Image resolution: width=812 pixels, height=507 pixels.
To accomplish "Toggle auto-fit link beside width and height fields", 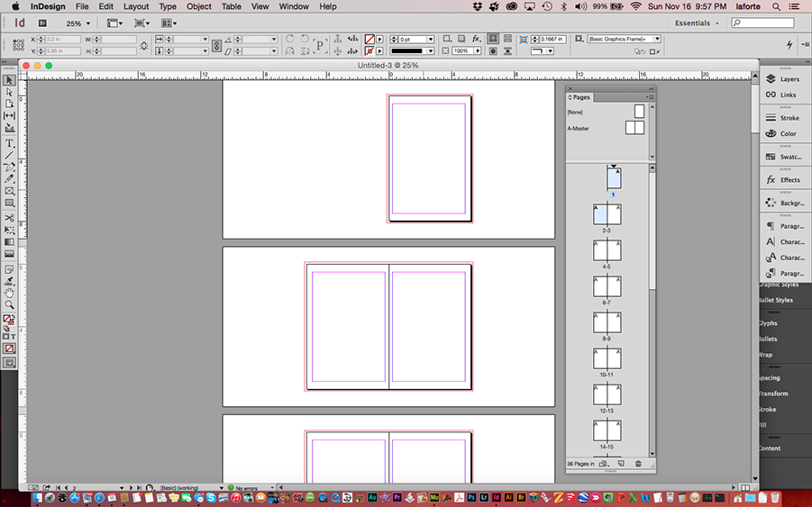I will 144,46.
